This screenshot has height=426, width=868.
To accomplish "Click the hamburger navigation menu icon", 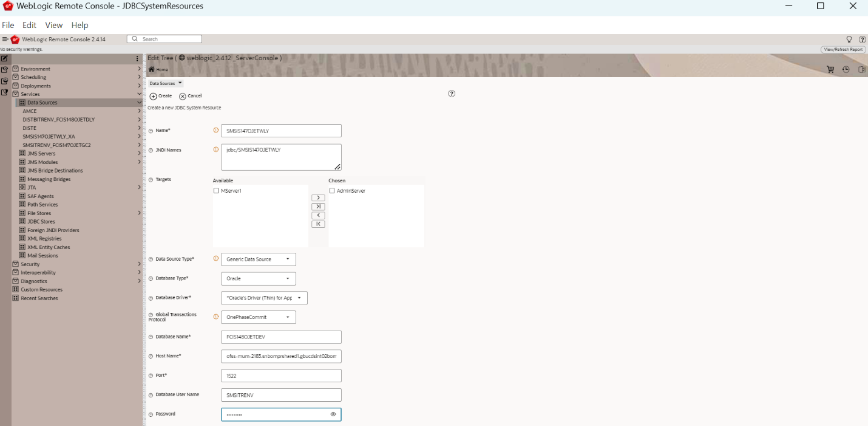I will pos(5,39).
